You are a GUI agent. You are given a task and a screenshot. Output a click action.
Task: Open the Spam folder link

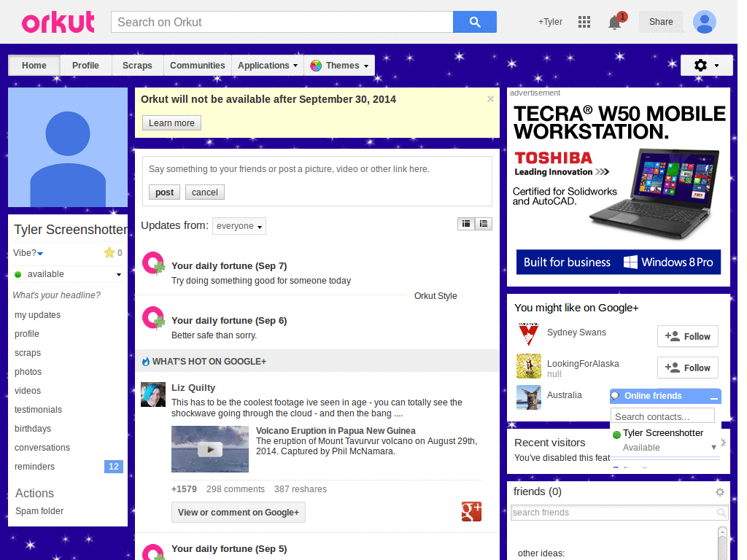pyautogui.click(x=39, y=511)
